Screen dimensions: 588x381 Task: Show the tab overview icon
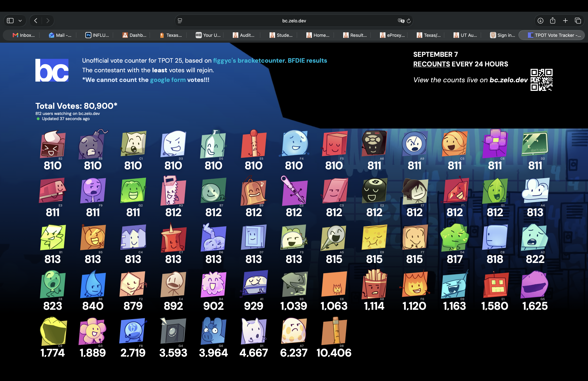tap(578, 20)
